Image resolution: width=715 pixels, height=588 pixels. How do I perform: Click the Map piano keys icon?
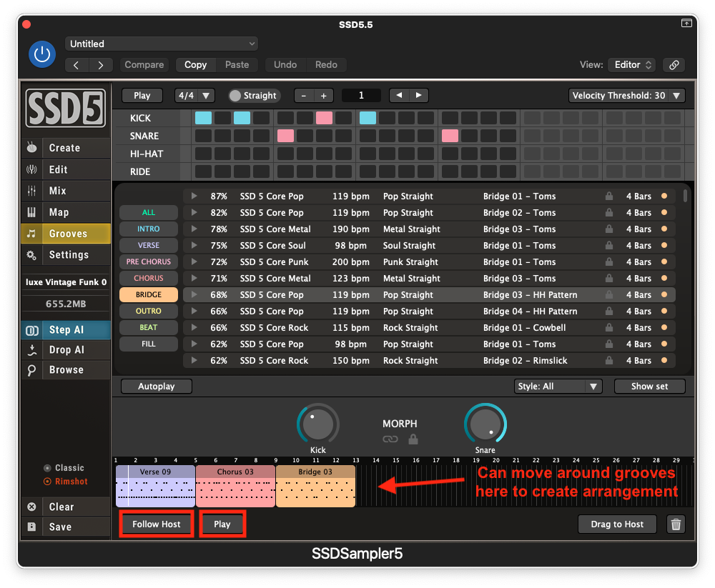click(31, 212)
